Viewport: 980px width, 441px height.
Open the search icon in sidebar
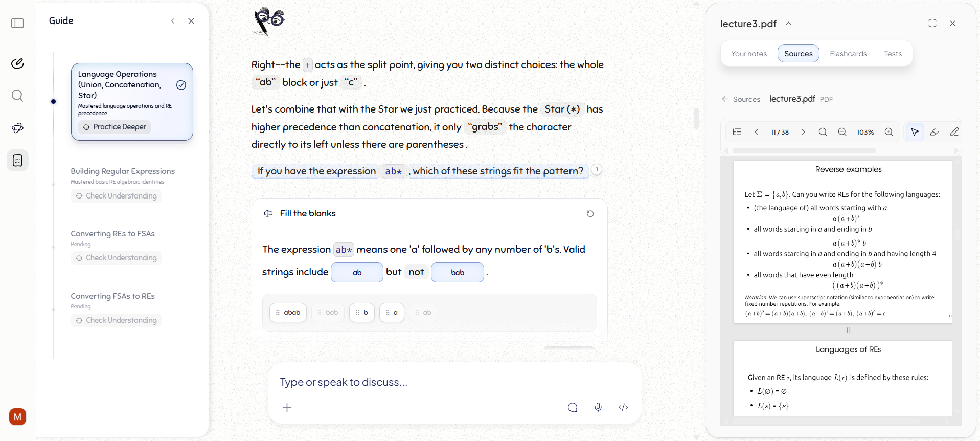[x=17, y=96]
